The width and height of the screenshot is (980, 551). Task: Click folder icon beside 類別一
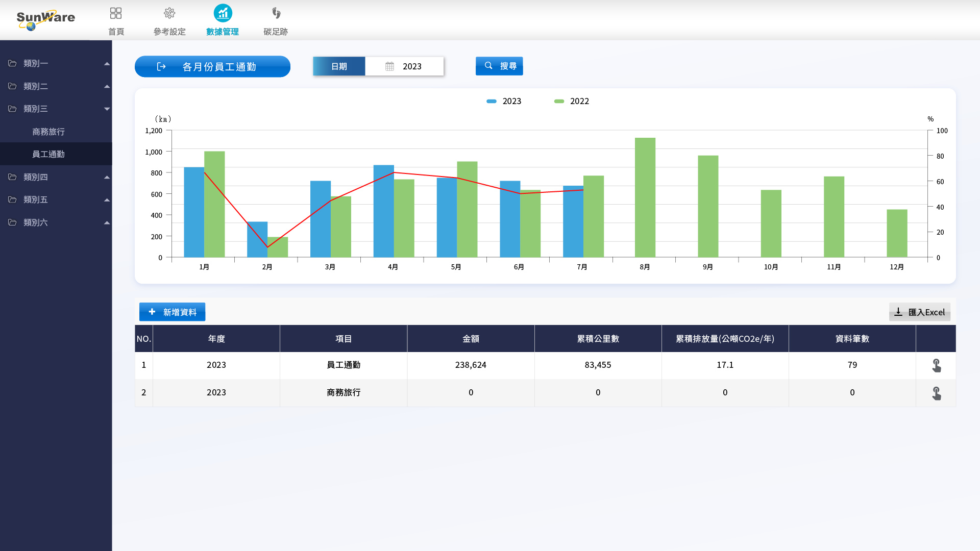(x=12, y=63)
